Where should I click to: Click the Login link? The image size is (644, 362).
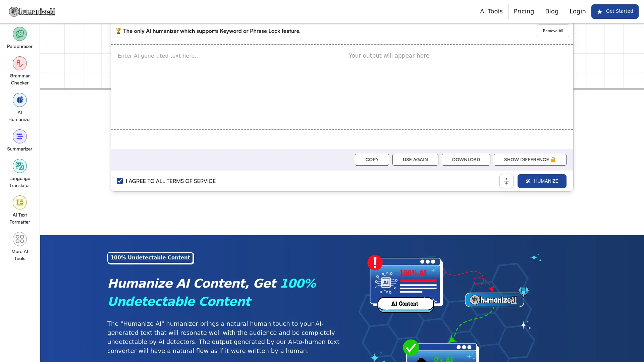pyautogui.click(x=577, y=11)
